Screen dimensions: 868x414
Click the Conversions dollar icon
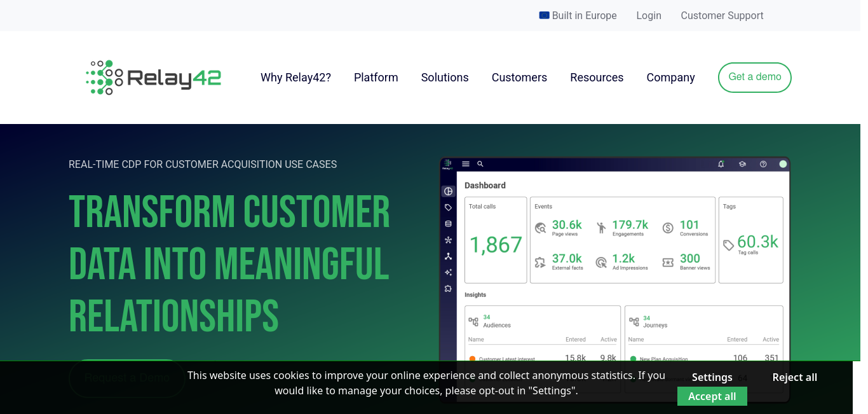668,228
